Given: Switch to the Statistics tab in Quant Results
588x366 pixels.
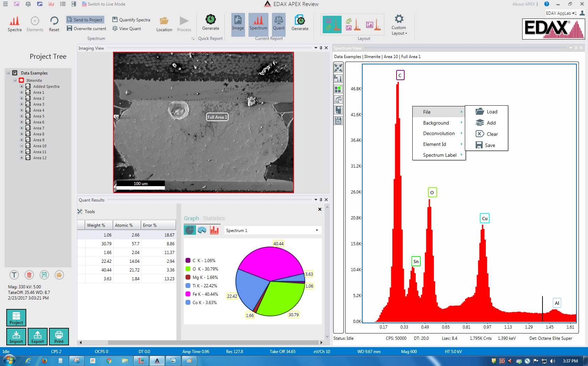Looking at the screenshot, I should pos(213,218).
